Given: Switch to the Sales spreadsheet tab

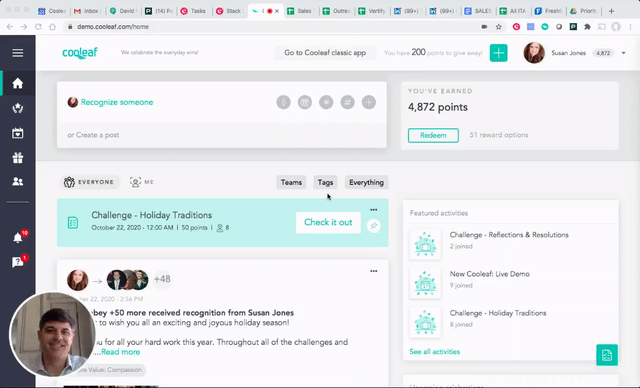Looking at the screenshot, I should tap(301, 11).
